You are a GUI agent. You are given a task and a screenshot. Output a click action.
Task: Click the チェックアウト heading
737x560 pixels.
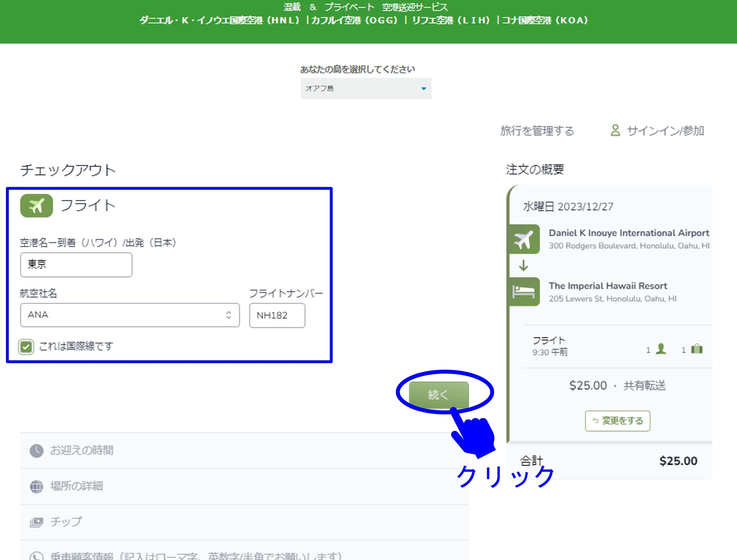(68, 170)
